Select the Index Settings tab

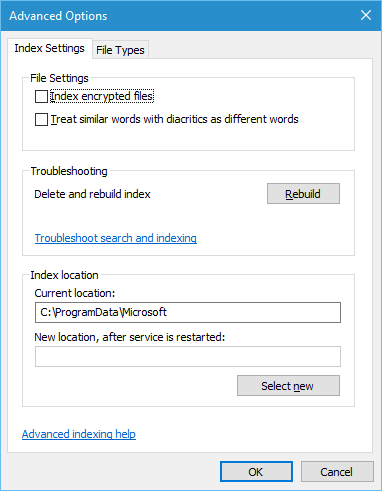point(49,48)
